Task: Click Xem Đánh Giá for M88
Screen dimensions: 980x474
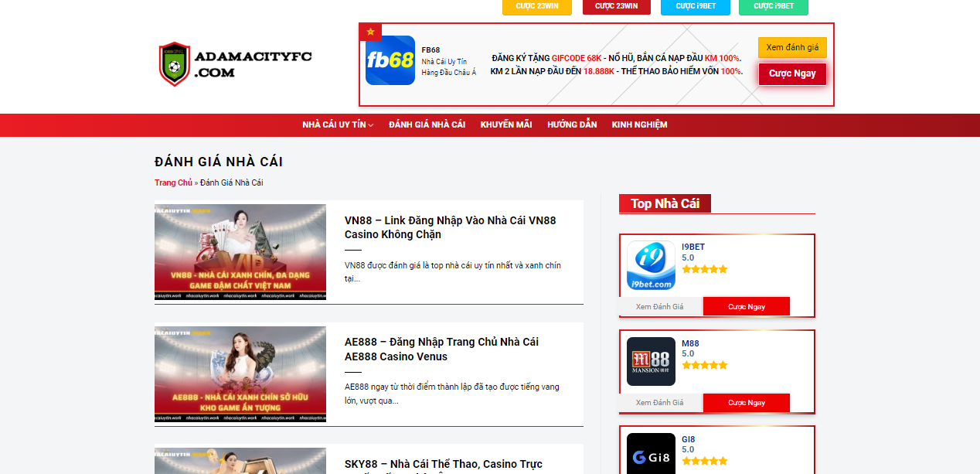Action: point(659,402)
